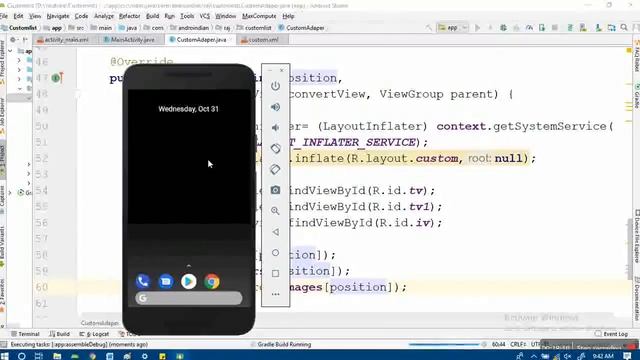Open the Refactor menu

click(x=129, y=16)
